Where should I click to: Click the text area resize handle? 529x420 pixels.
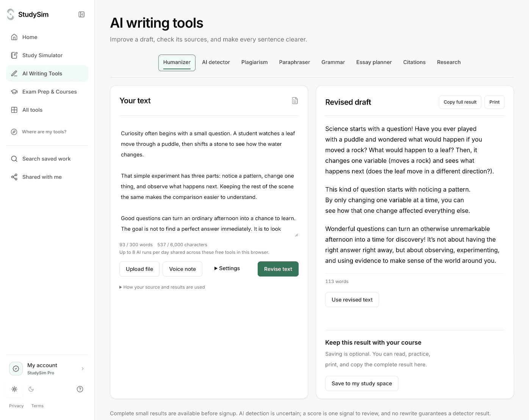point(296,235)
